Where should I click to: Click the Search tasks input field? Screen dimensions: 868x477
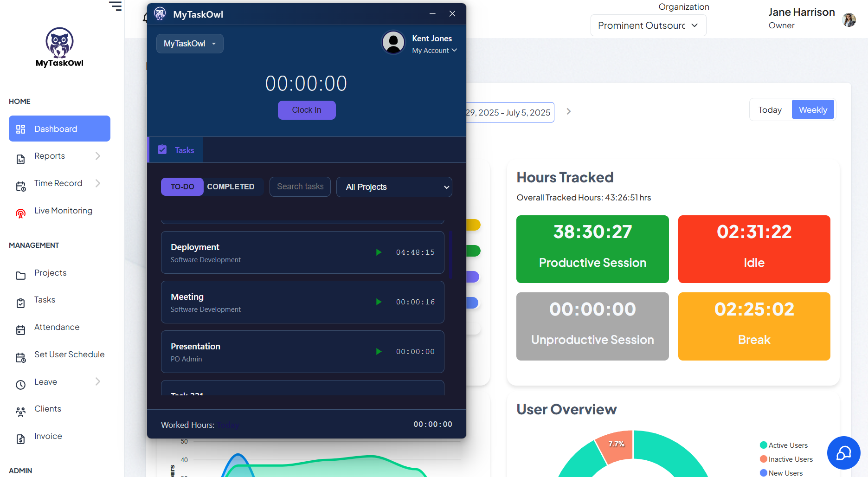click(x=300, y=187)
